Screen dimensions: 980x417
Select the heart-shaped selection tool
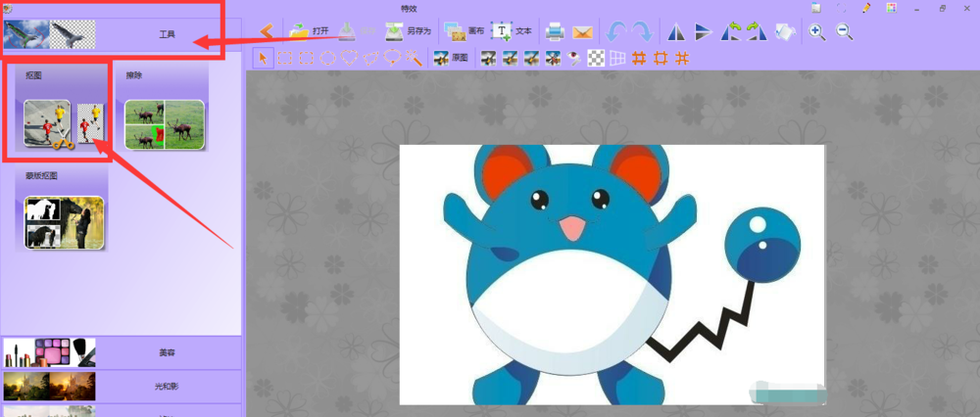350,58
